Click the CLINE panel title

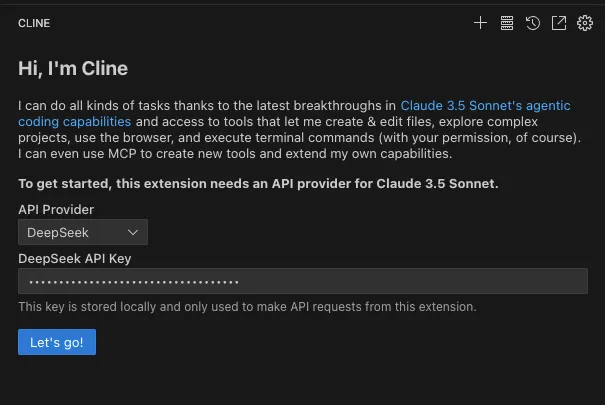click(34, 23)
